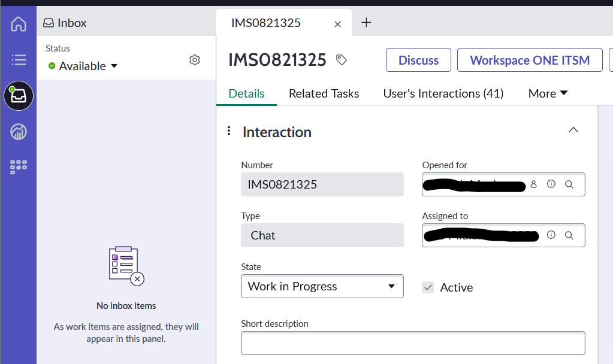This screenshot has width=613, height=364.
Task: Click the tag icon beside IMS0821325
Action: pyautogui.click(x=342, y=60)
